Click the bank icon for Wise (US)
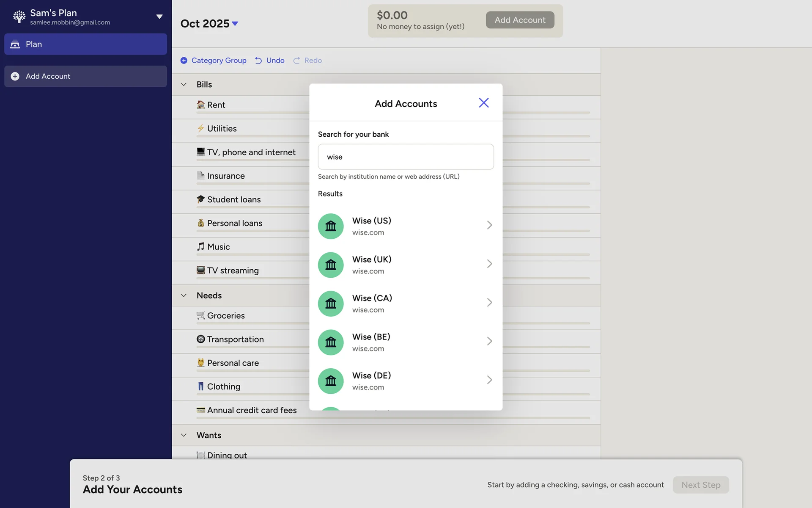812x508 pixels. 330,226
